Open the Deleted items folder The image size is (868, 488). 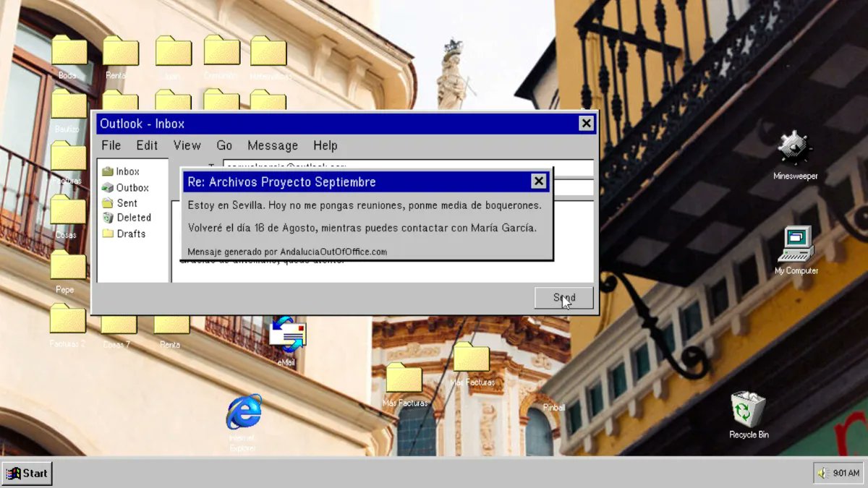click(x=127, y=218)
